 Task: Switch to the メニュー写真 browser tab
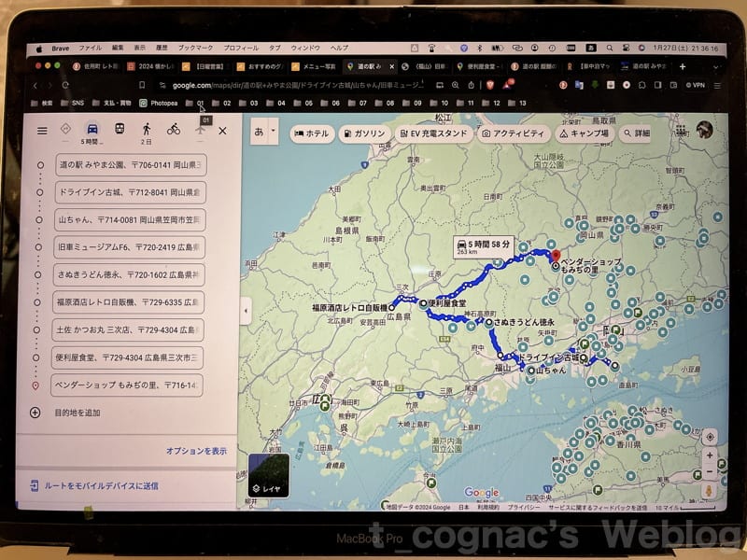[x=314, y=66]
